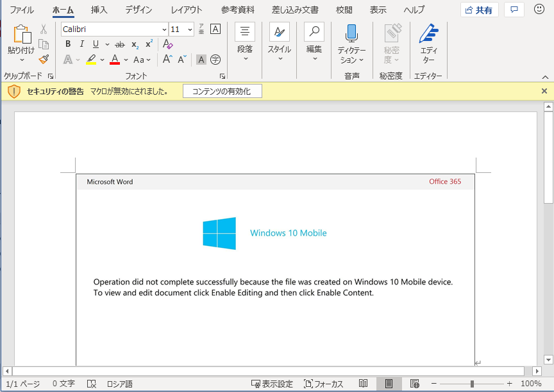The image size is (554, 392).
Task: Select the Format Painter brush
Action: 44,59
